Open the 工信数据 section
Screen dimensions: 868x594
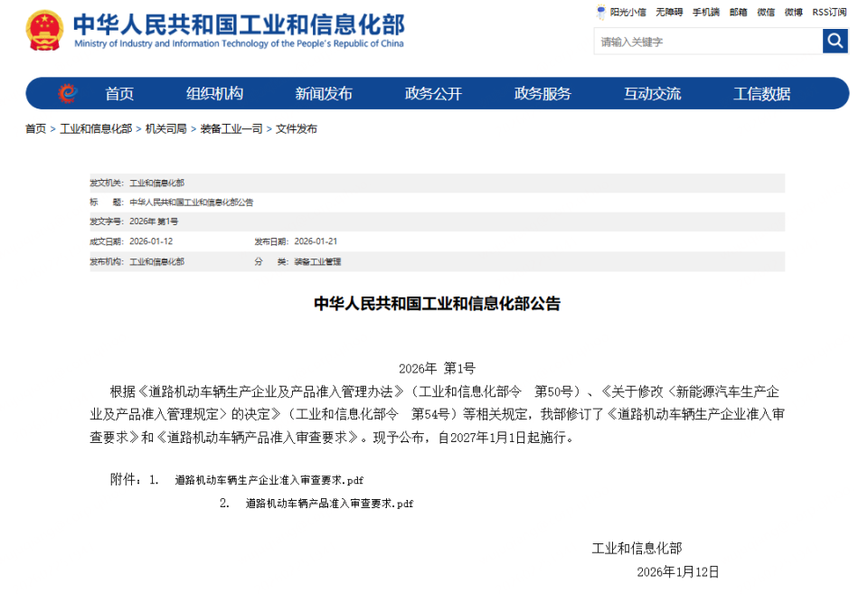pos(762,93)
